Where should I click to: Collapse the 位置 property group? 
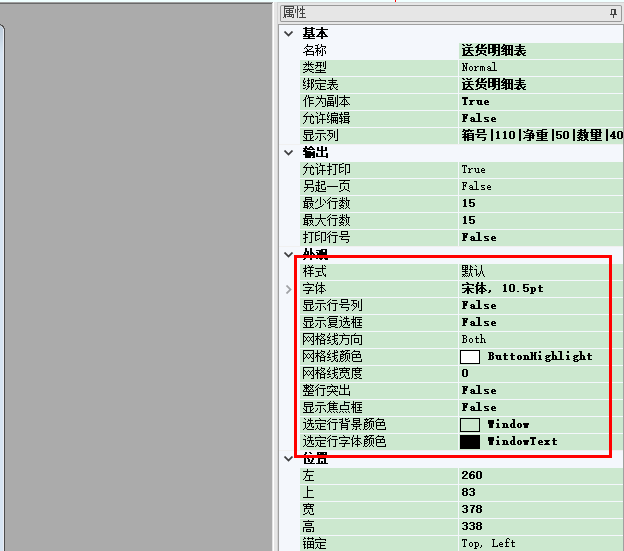tap(289, 459)
